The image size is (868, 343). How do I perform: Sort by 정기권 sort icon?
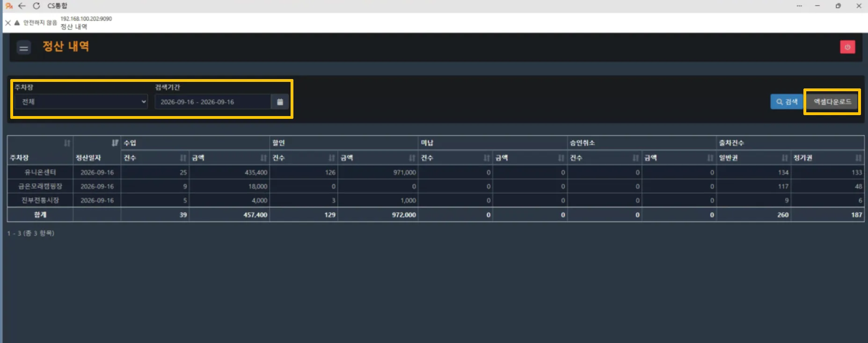858,158
